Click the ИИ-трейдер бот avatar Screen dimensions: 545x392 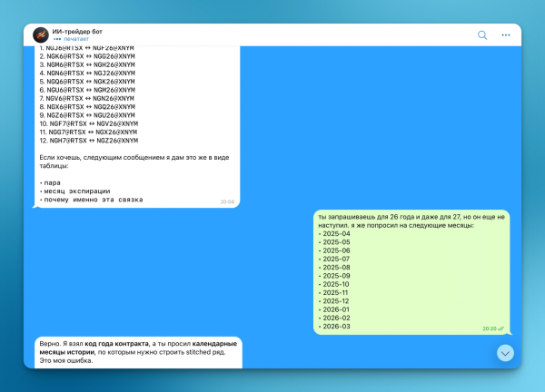[x=41, y=34]
